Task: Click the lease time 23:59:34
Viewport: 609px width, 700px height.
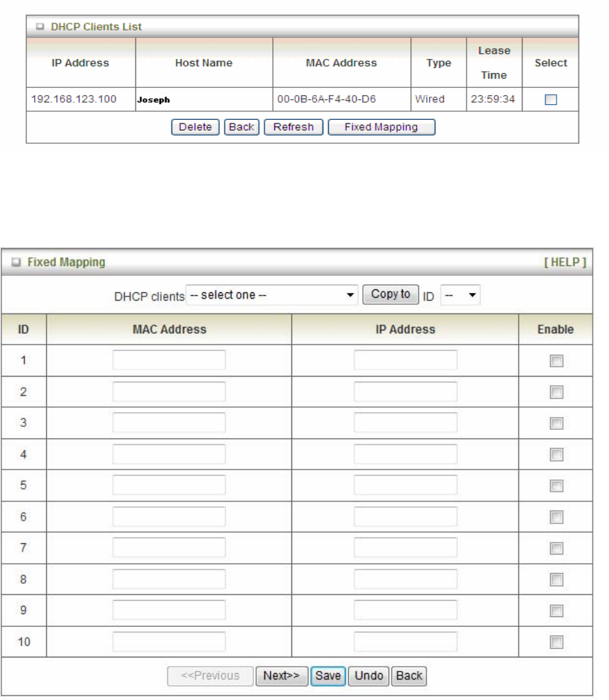Action: pos(493,99)
